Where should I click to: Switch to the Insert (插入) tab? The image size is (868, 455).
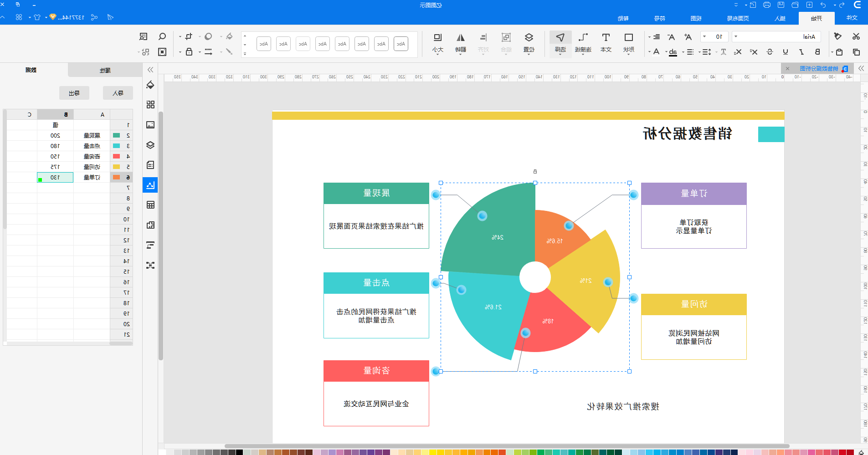pos(780,19)
